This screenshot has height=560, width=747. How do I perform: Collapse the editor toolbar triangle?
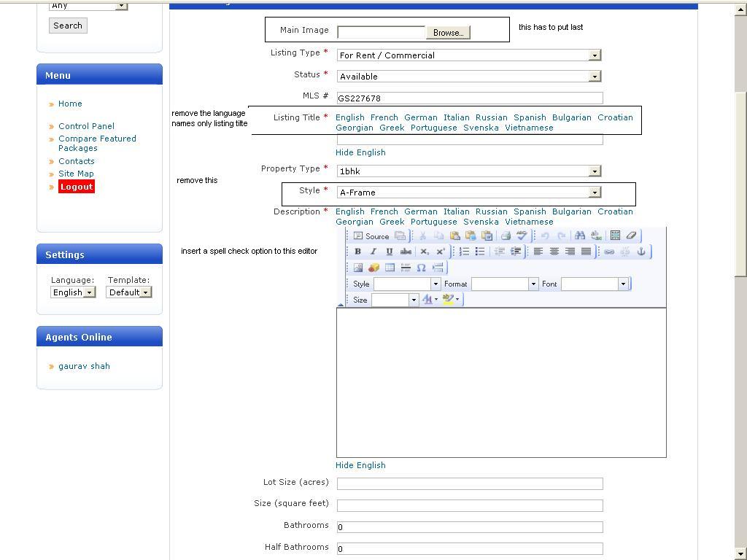[340, 304]
